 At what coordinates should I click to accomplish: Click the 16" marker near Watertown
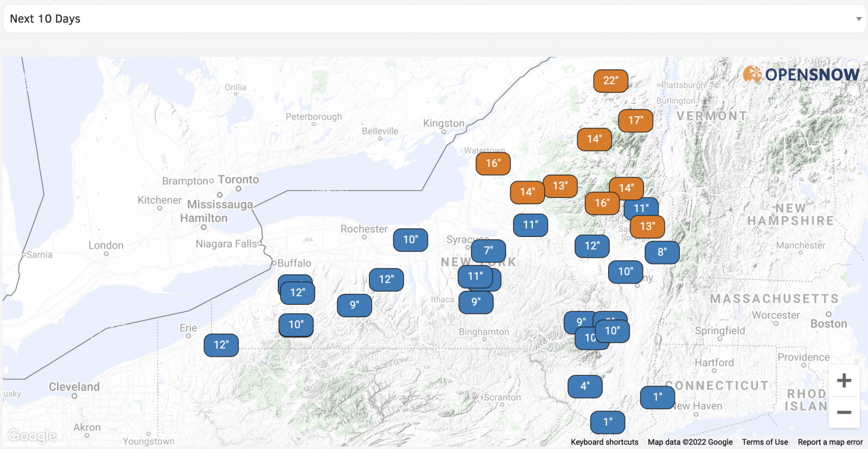click(493, 163)
